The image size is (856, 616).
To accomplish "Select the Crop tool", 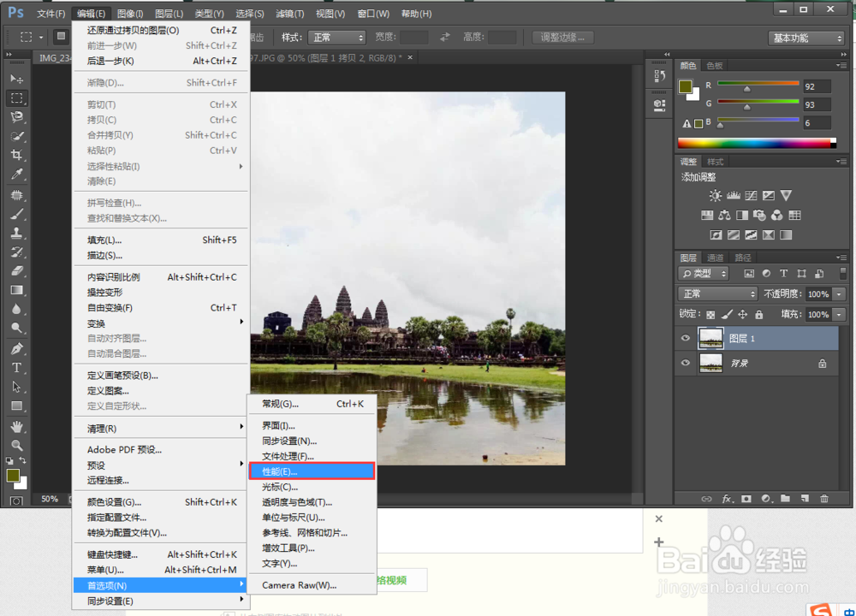I will tap(17, 155).
